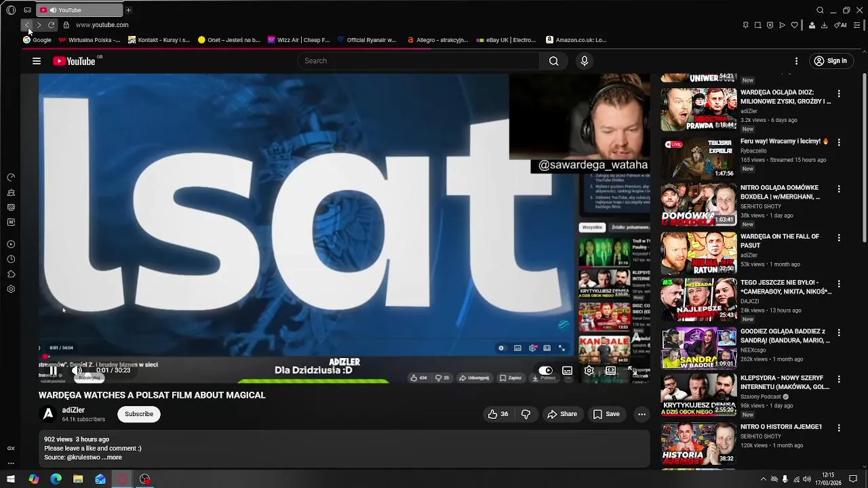Open the ad blocker shield icon
Image resolution: width=868 pixels, height=488 pixels.
click(770, 25)
